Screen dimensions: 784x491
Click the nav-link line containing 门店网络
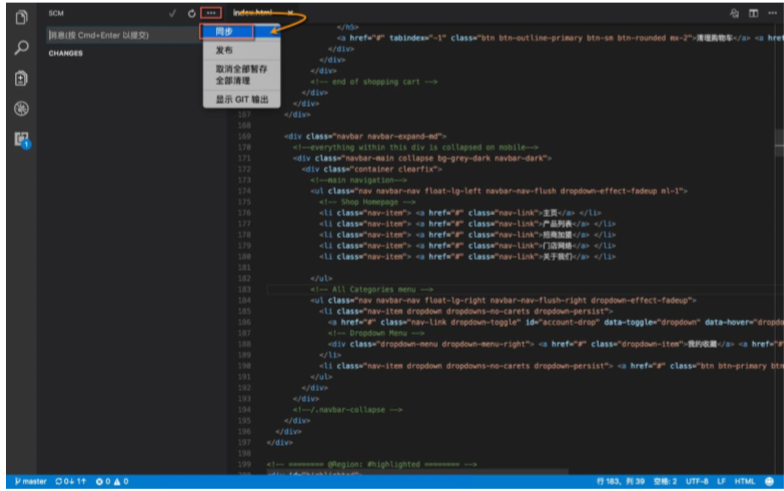click(x=468, y=246)
